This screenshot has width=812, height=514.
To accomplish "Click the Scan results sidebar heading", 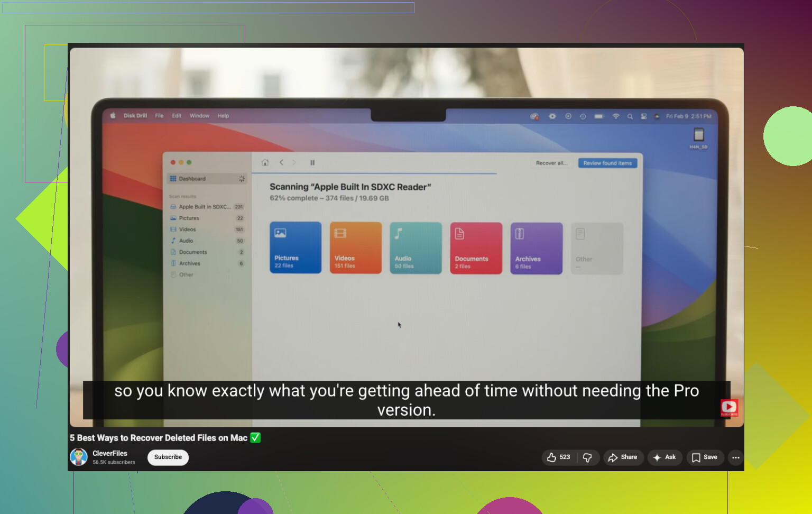I will click(x=182, y=196).
